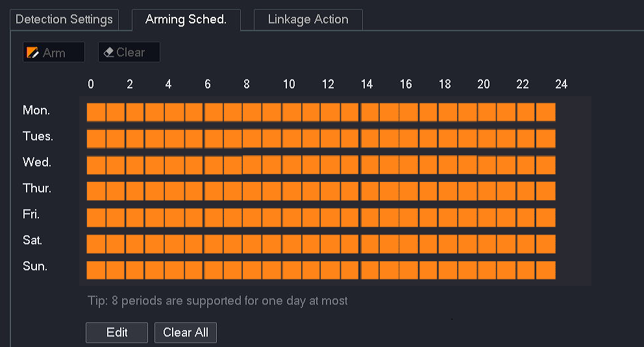This screenshot has width=644, height=347.
Task: Select the Tues. row label
Action: pyautogui.click(x=38, y=136)
